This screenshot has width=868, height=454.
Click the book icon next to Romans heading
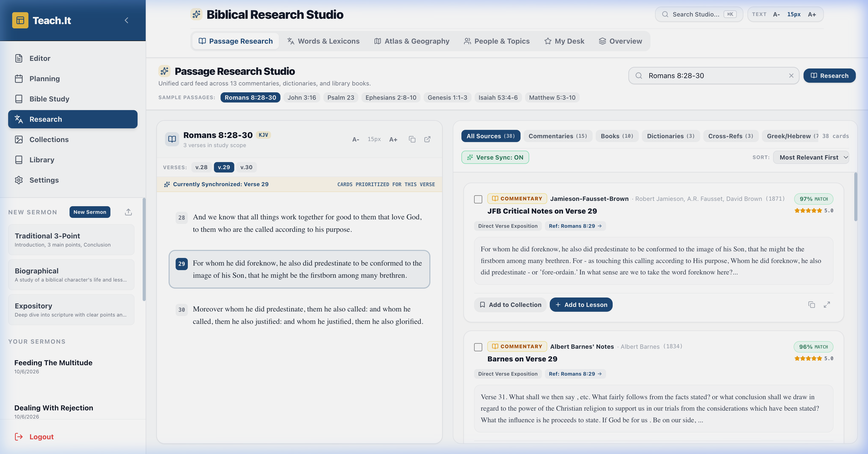[x=172, y=139]
